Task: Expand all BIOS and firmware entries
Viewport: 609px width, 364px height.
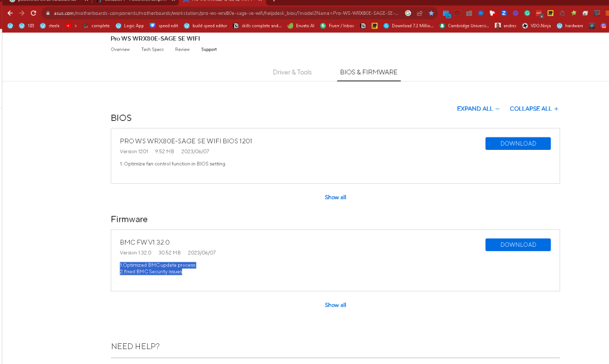Action: click(478, 109)
